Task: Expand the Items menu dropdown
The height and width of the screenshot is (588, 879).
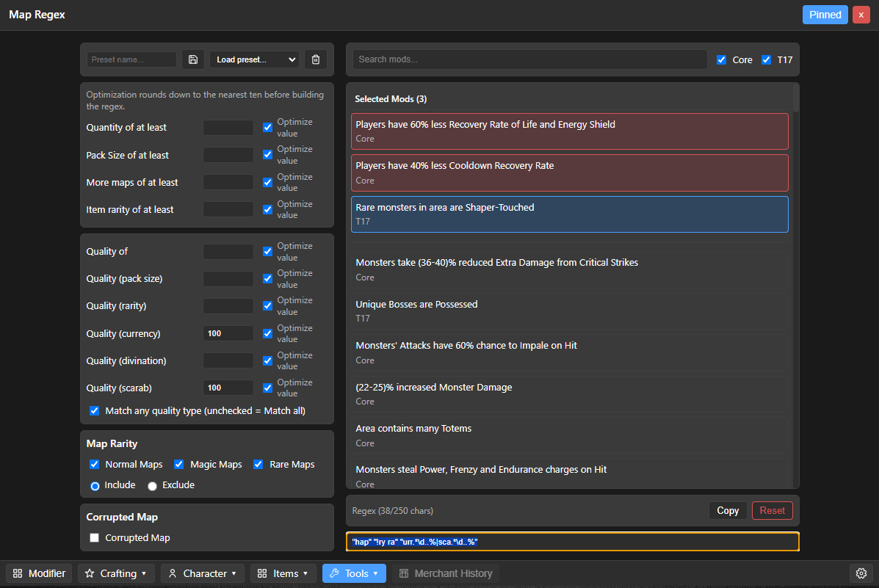Action: pyautogui.click(x=305, y=573)
